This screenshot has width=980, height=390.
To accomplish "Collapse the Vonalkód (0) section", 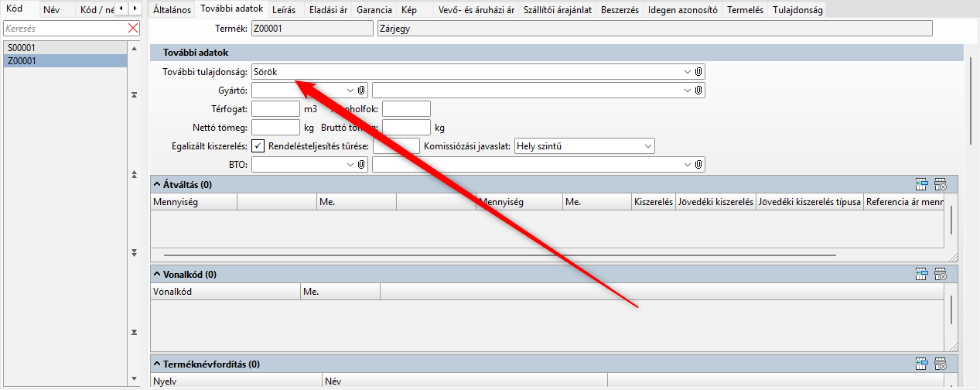I will [156, 274].
